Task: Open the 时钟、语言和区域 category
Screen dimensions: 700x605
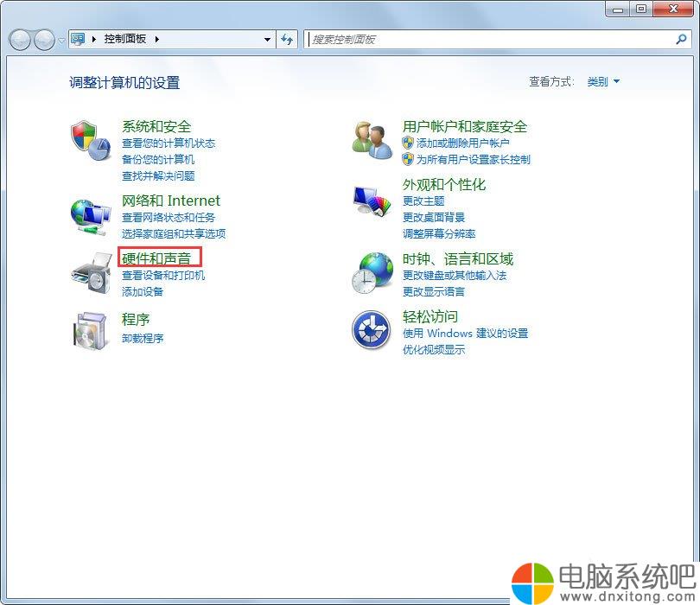Action: click(457, 258)
